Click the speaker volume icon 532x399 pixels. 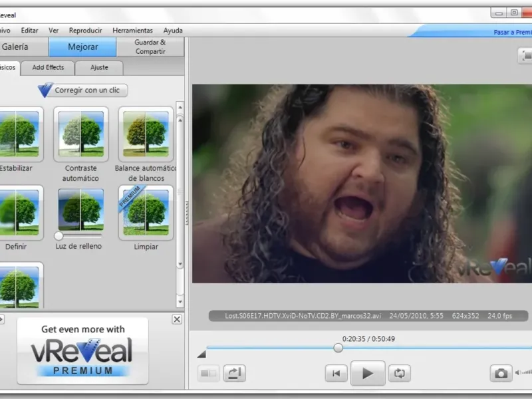(518, 372)
